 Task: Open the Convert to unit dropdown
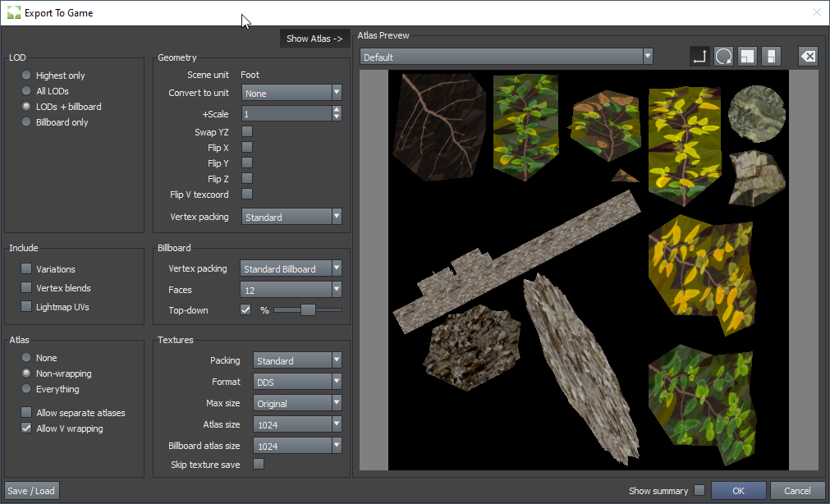(291, 93)
